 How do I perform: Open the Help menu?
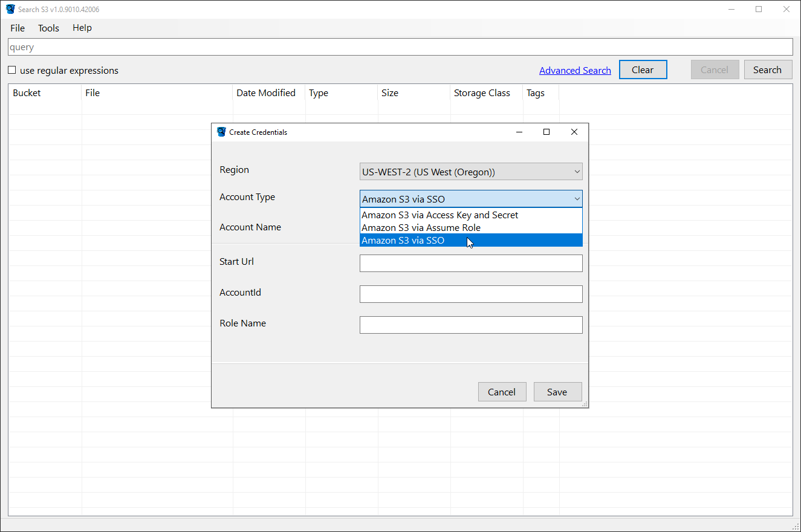[82, 28]
